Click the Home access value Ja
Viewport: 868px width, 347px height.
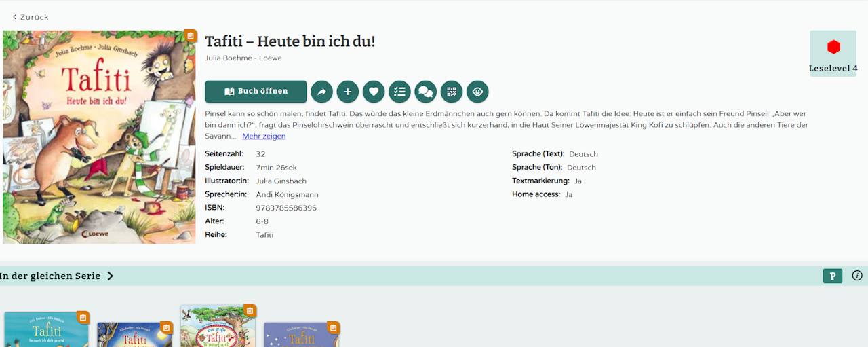coord(569,194)
